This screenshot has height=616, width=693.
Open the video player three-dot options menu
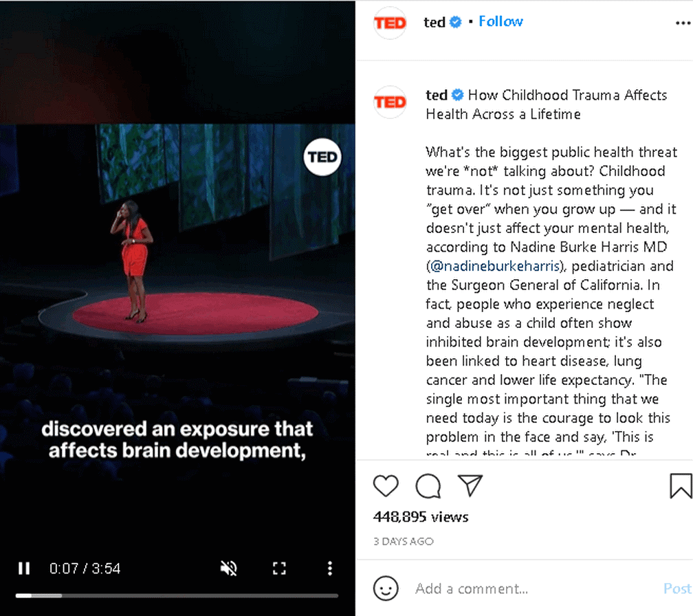[330, 569]
